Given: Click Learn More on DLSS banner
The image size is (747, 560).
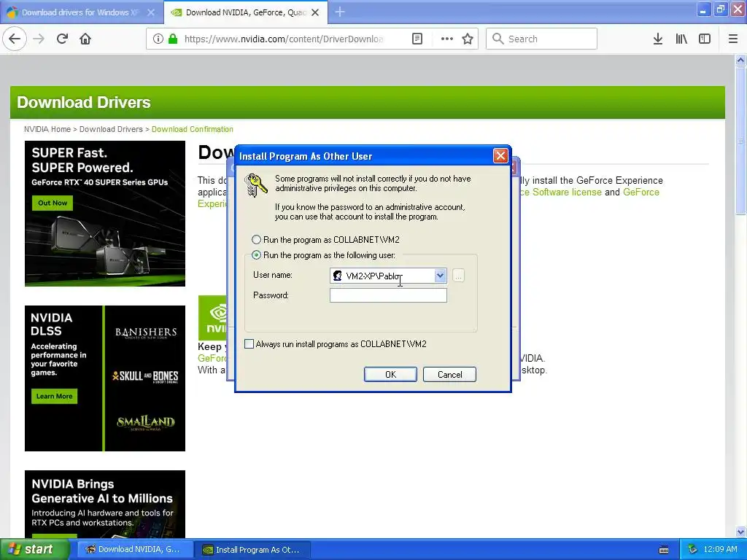Looking at the screenshot, I should tap(54, 396).
